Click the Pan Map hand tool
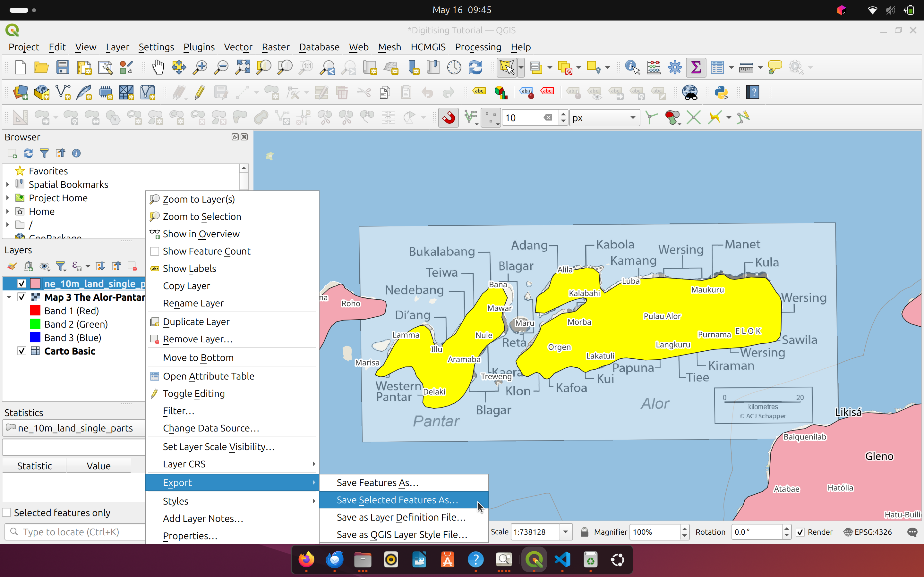 [x=158, y=68]
